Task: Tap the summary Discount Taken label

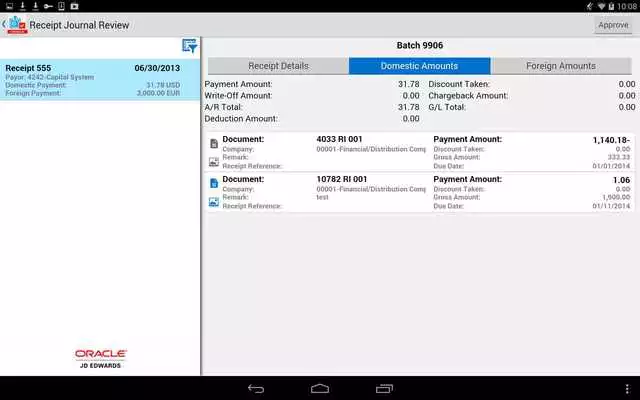Action: [x=459, y=84]
